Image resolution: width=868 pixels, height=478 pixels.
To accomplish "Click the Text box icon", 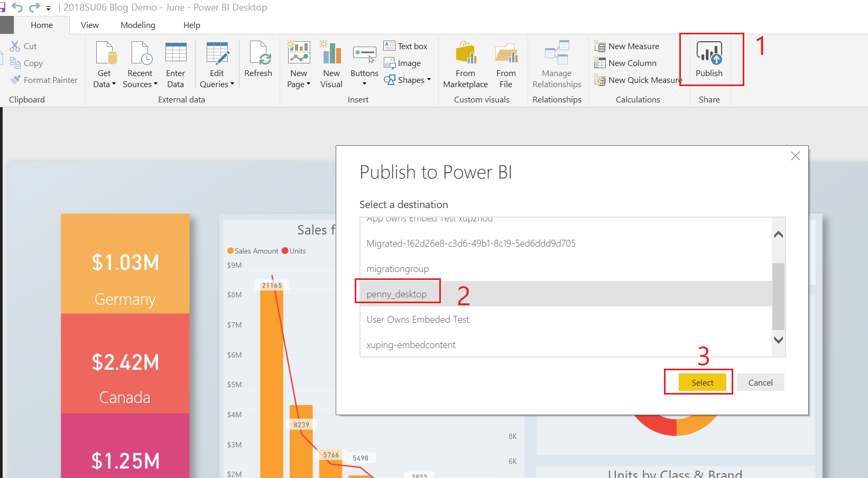I will (x=390, y=46).
